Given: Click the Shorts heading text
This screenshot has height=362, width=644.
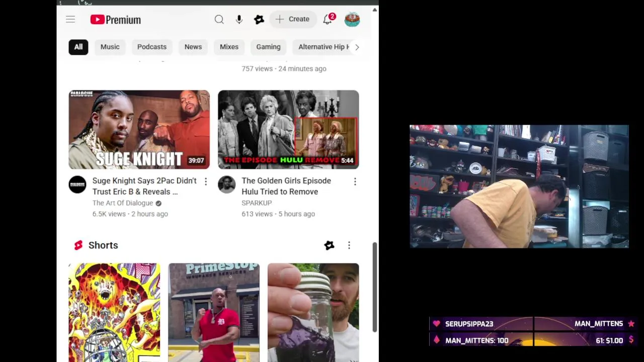Looking at the screenshot, I should coord(103,245).
